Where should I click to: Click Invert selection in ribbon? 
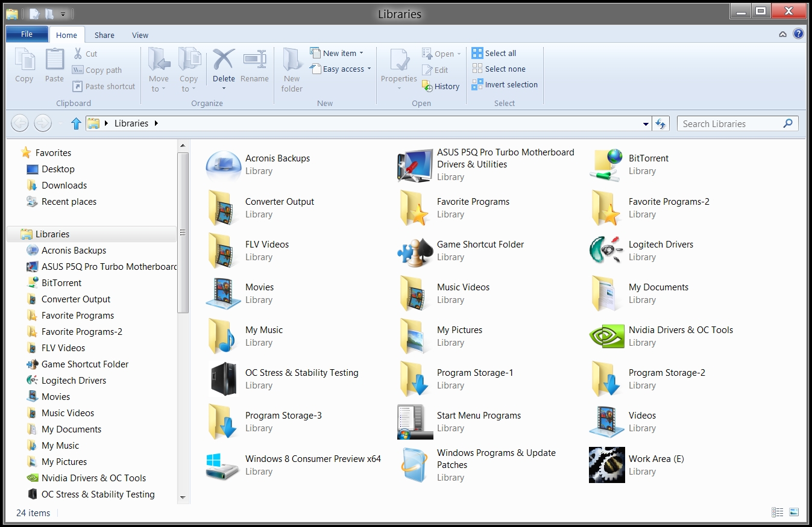pyautogui.click(x=505, y=84)
